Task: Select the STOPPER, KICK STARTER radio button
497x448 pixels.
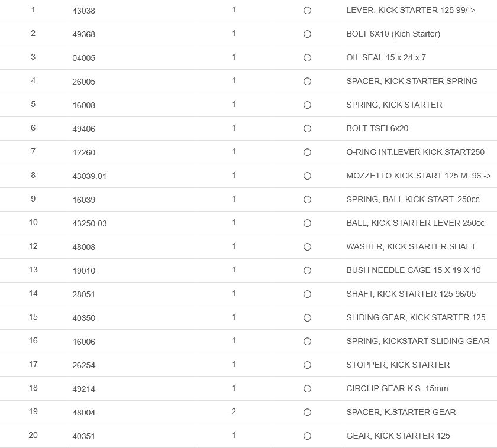Action: (x=307, y=365)
